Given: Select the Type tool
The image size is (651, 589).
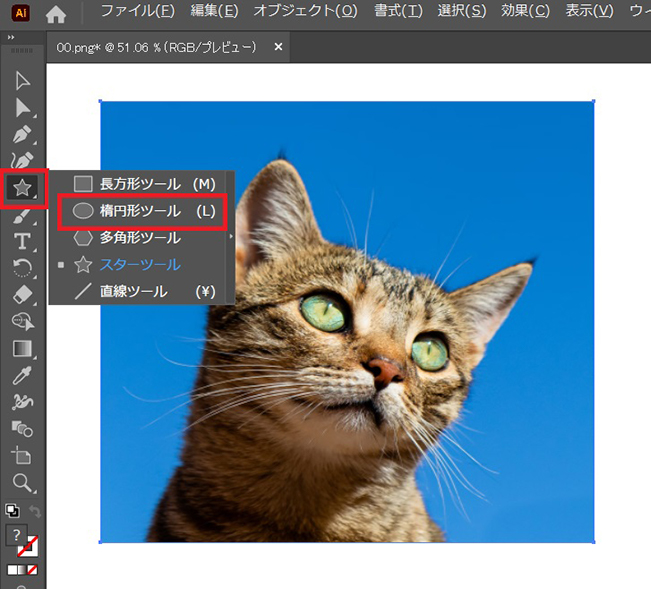Looking at the screenshot, I should click(x=22, y=240).
